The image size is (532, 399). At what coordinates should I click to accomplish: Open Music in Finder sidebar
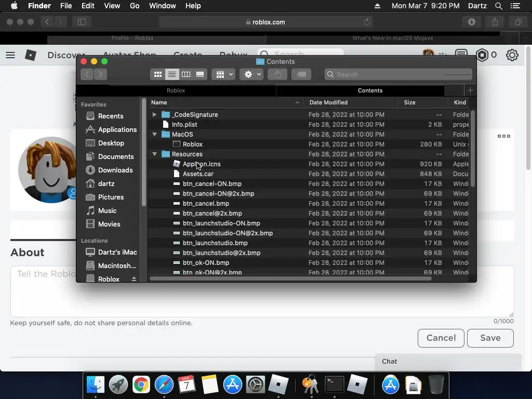coord(107,211)
